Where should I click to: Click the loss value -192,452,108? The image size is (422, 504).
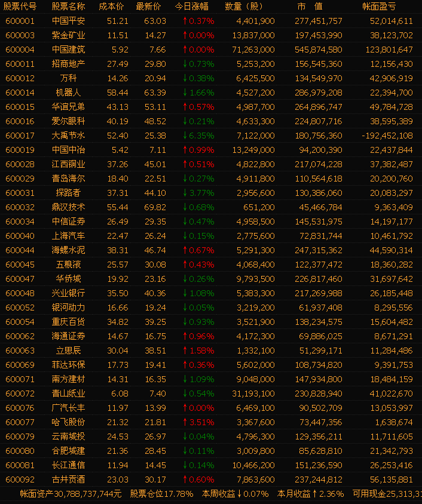pos(387,136)
